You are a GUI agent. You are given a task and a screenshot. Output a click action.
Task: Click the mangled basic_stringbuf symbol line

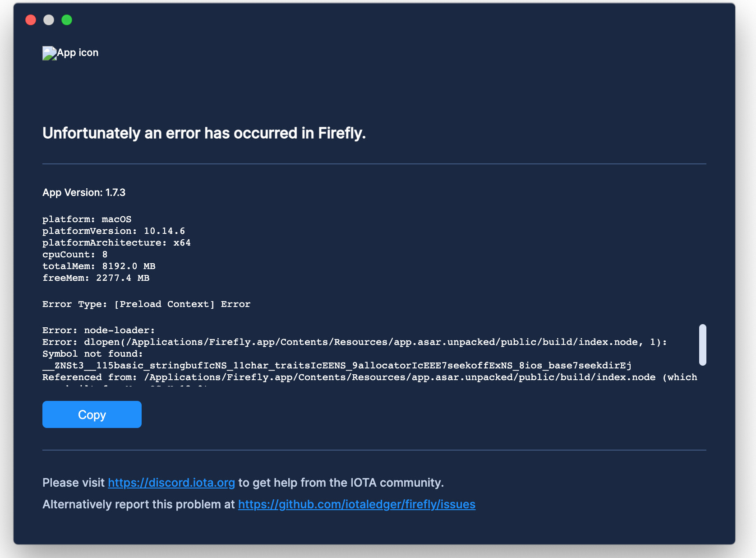point(337,366)
